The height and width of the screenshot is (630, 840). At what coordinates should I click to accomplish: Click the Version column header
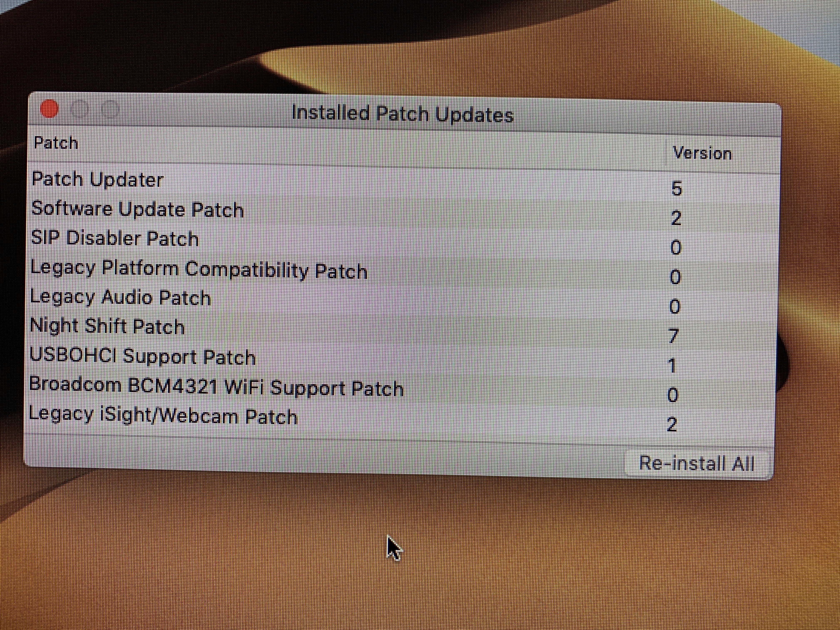[702, 153]
